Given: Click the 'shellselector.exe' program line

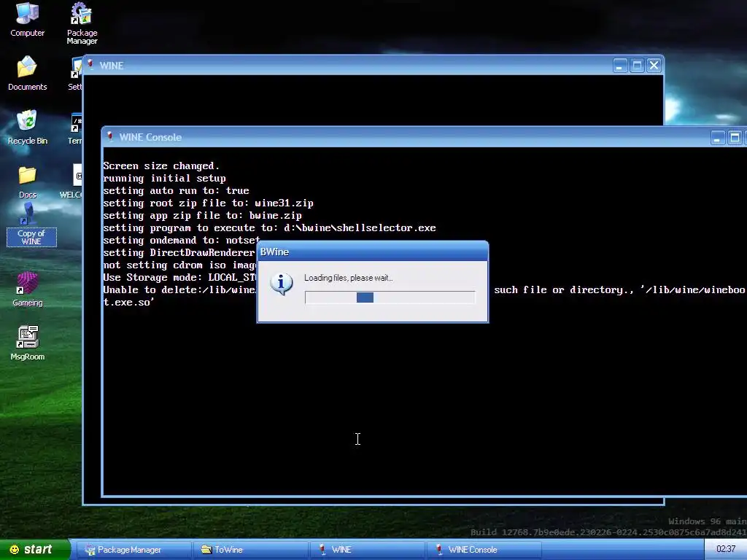Looking at the screenshot, I should pyautogui.click(x=269, y=227).
